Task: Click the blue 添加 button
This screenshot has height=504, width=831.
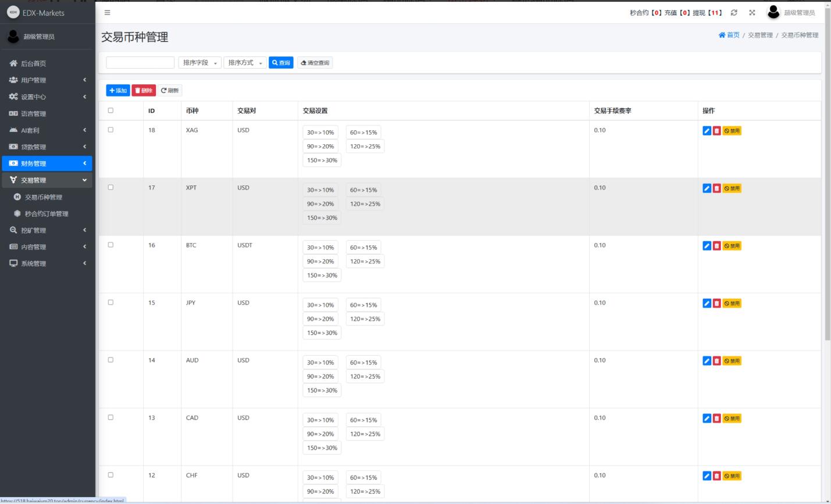Action: 118,91
